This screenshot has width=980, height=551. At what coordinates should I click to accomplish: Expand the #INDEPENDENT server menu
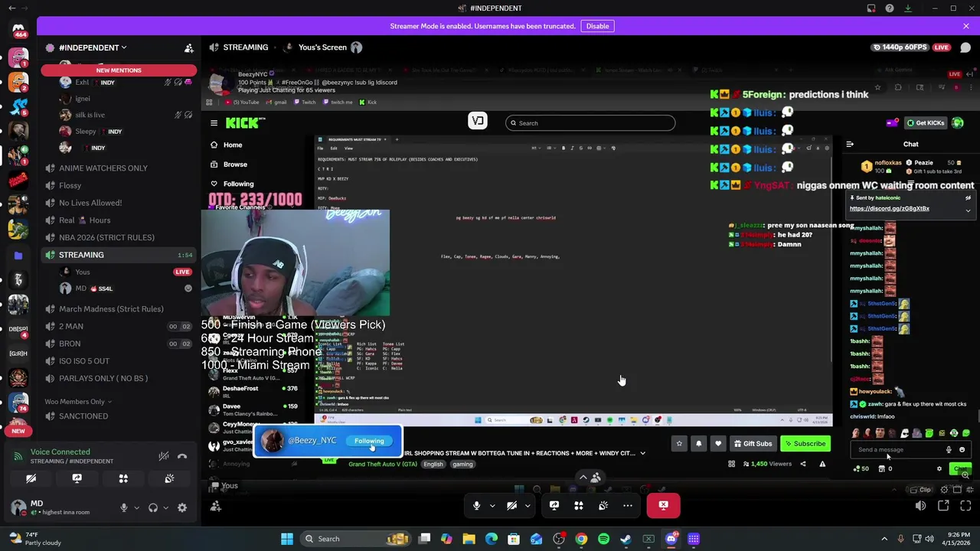pos(93,47)
